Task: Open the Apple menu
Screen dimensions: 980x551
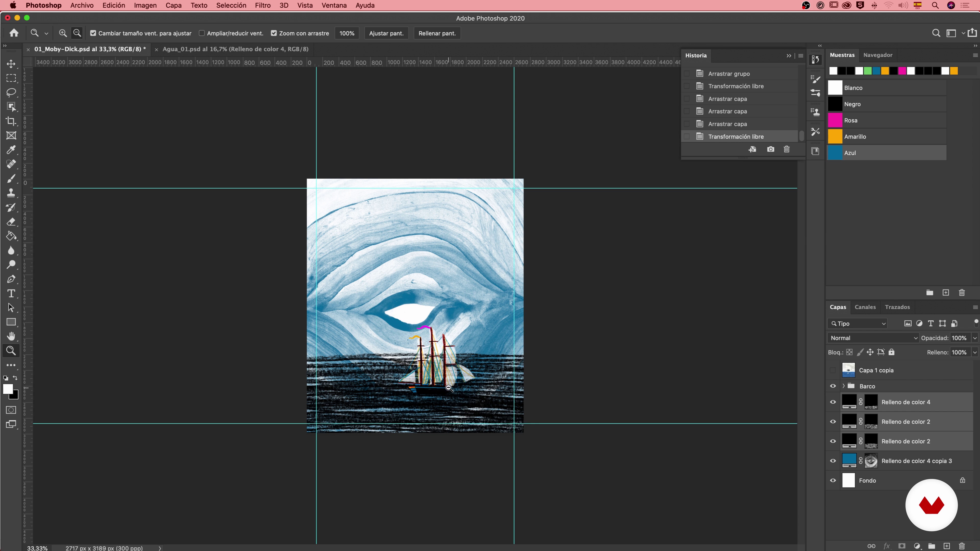Action: (x=13, y=5)
